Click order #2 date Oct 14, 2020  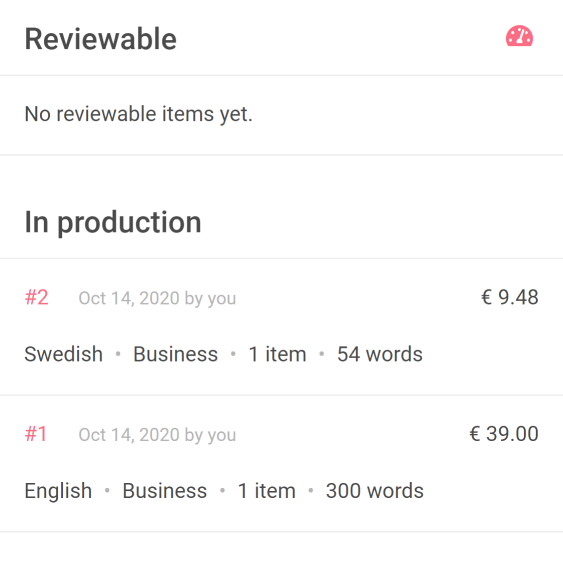[x=129, y=298]
